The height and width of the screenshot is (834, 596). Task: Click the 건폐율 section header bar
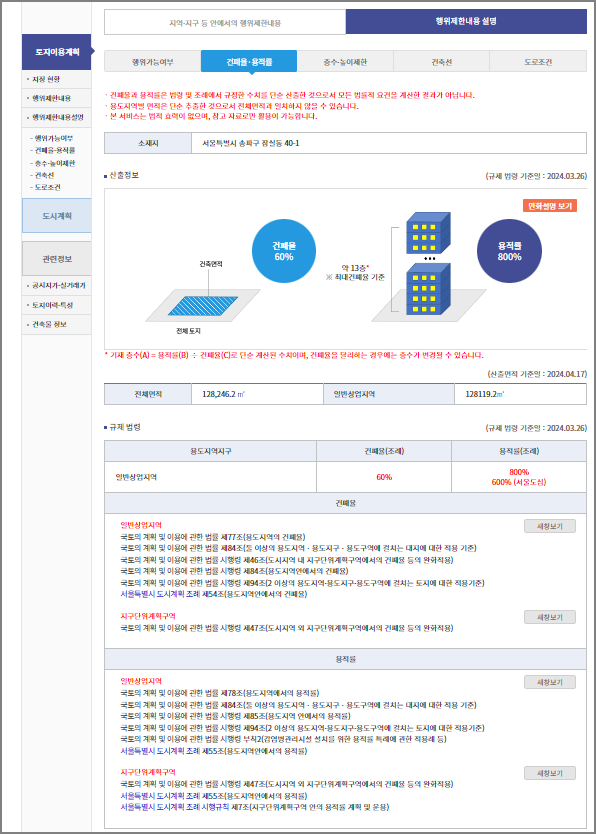coord(346,503)
